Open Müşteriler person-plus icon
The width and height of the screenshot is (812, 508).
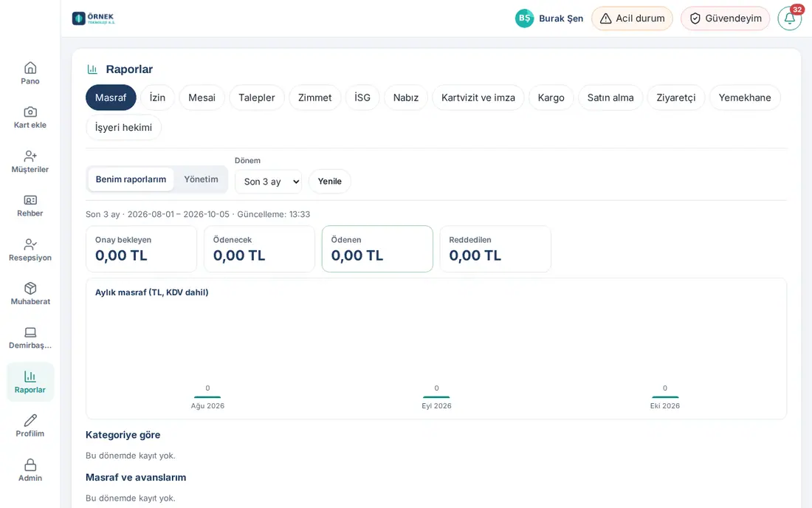point(30,156)
